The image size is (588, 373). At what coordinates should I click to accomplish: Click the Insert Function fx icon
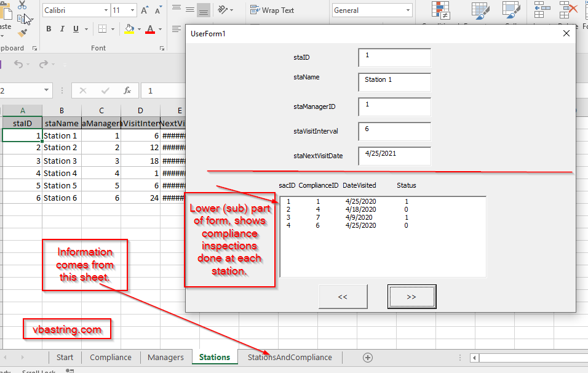[127, 90]
